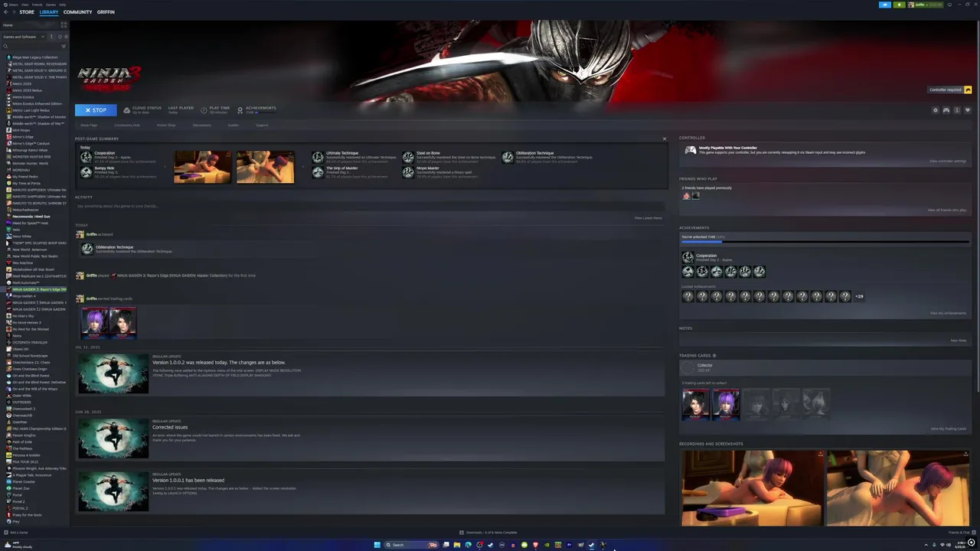Viewport: 980px width, 551px height.
Task: Open Version 1.0.0.2 update news thumbnail
Action: pos(113,373)
